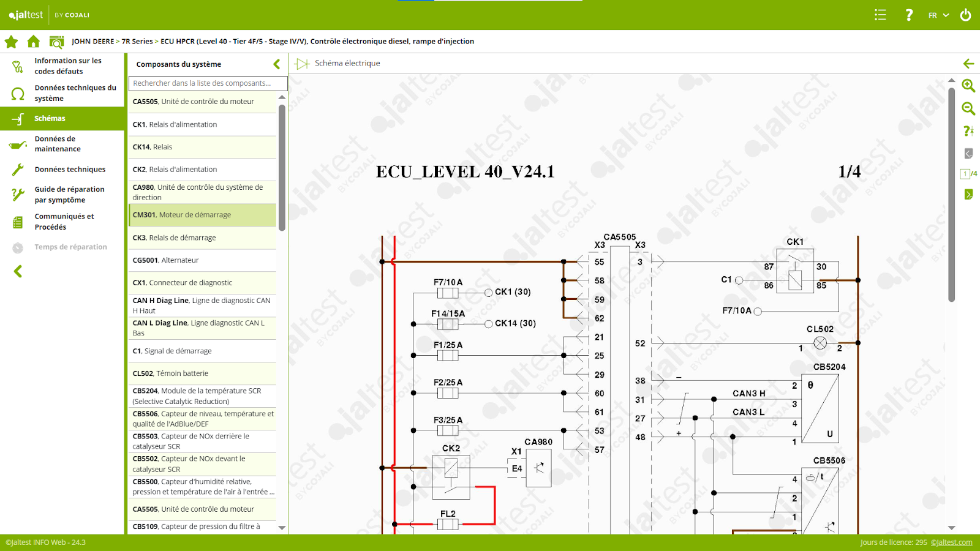The image size is (980, 551).
Task: Select CB5109 filter pressure sensor
Action: tap(202, 527)
